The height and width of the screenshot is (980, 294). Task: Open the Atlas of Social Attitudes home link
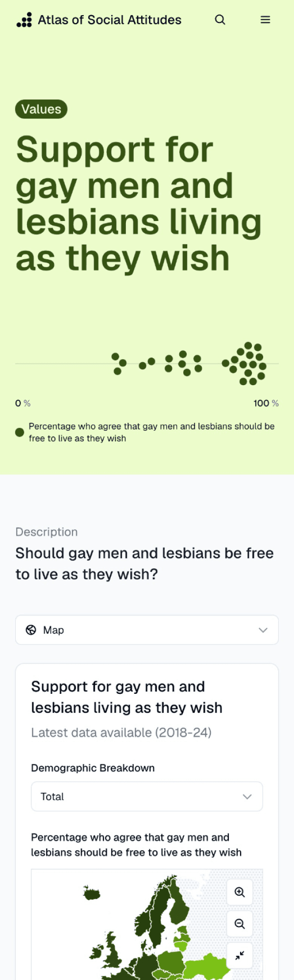pos(110,20)
